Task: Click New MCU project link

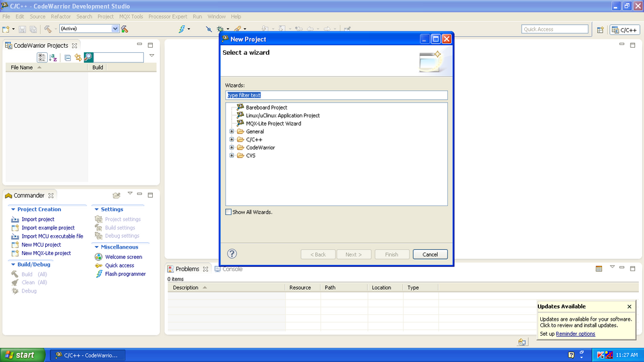Action: pyautogui.click(x=41, y=245)
